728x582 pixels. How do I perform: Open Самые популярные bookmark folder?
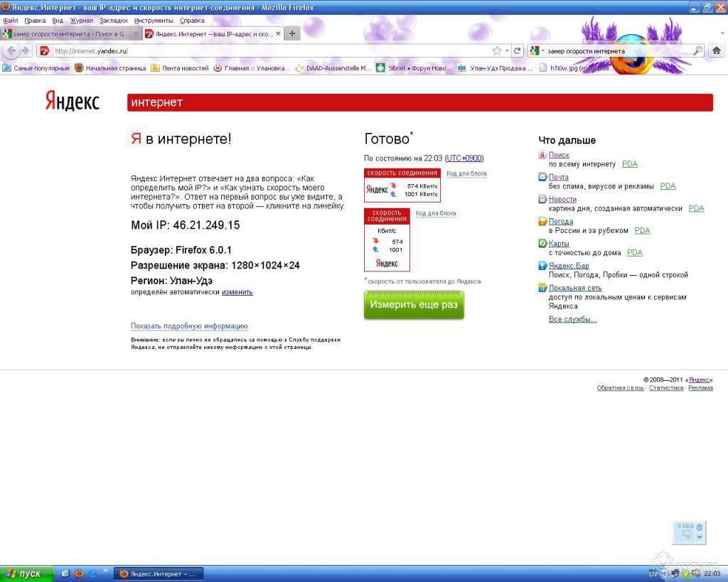tap(36, 68)
